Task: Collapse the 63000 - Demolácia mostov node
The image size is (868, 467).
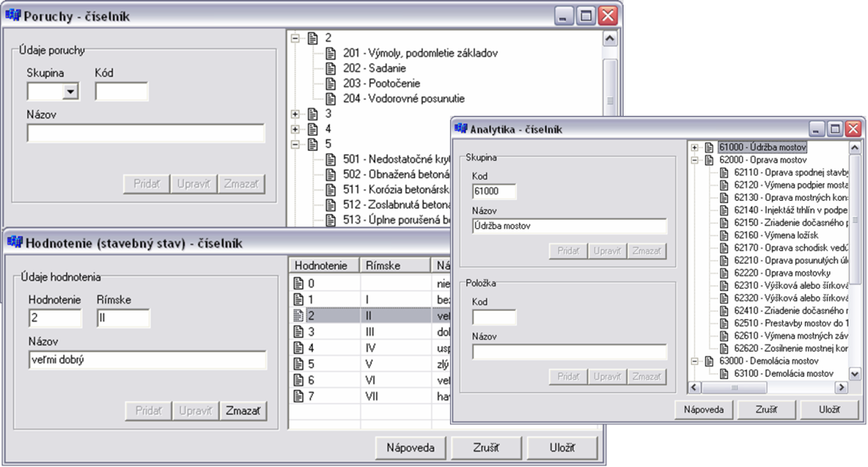Action: coord(694,361)
